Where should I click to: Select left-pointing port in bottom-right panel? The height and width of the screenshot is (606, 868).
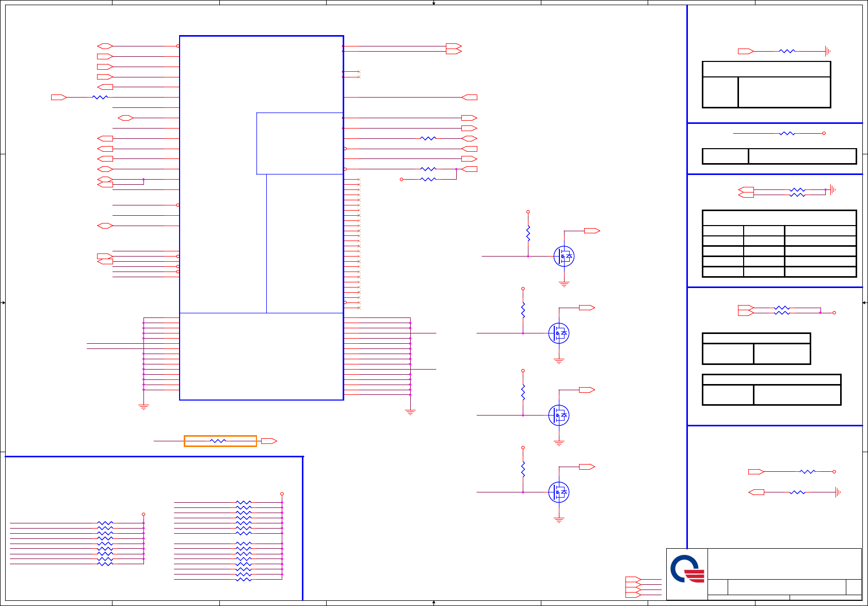(756, 492)
